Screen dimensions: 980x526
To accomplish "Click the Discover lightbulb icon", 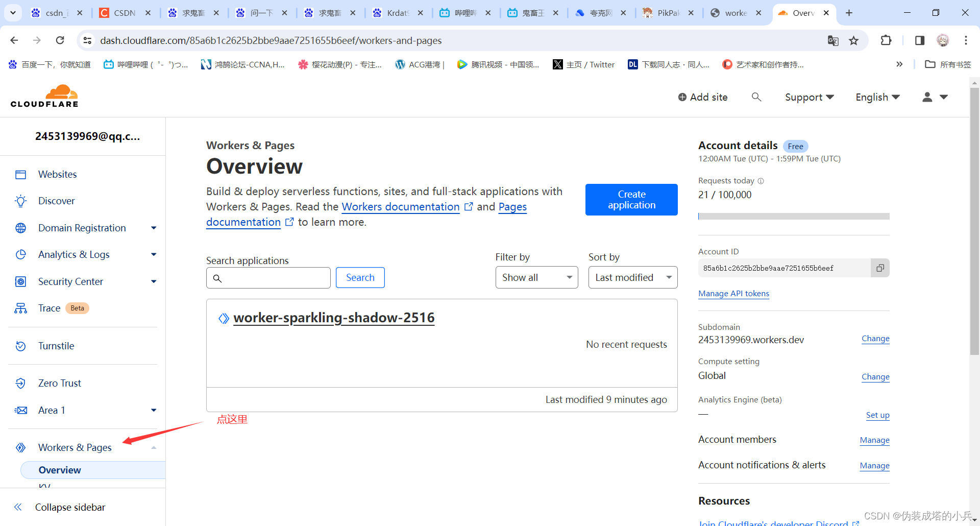I will [20, 201].
